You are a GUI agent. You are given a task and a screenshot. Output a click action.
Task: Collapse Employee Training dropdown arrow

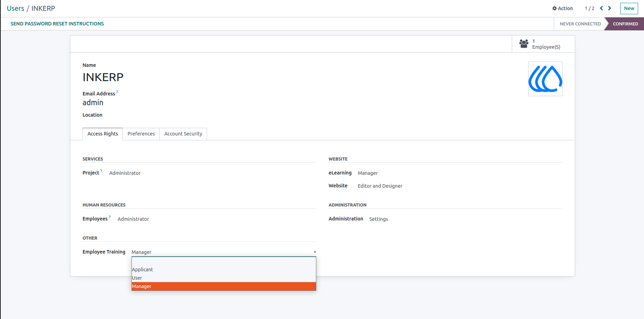(x=315, y=252)
